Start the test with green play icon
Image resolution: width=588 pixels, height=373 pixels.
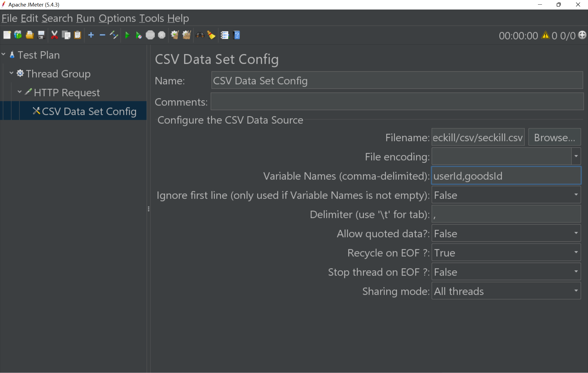coord(127,35)
